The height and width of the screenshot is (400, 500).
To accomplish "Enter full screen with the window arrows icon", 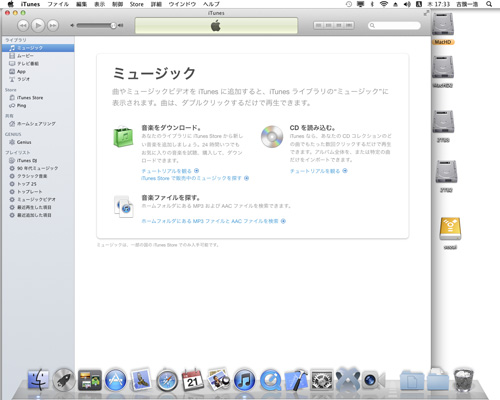I will tap(426, 13).
